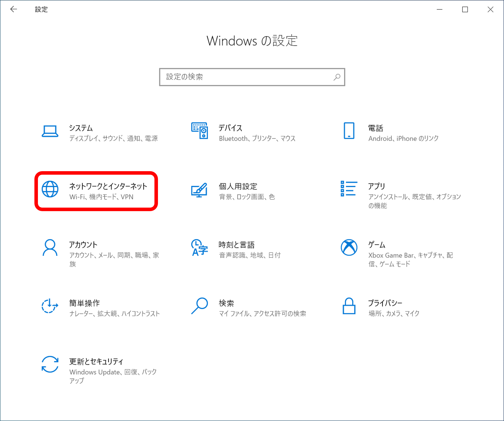Open デバイス settings title
504x421 pixels.
click(230, 128)
